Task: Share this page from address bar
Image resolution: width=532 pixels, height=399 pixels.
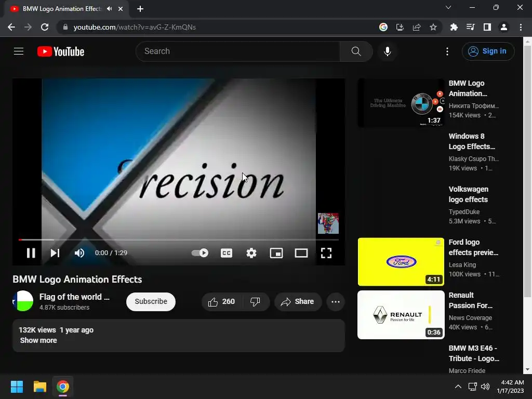Action: (417, 27)
